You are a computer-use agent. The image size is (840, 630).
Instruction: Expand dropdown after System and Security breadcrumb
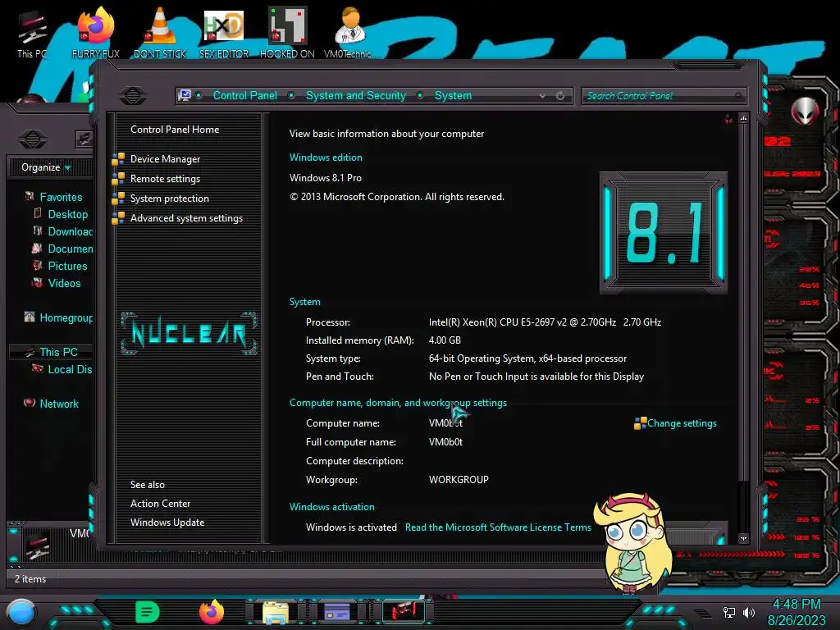(x=420, y=95)
